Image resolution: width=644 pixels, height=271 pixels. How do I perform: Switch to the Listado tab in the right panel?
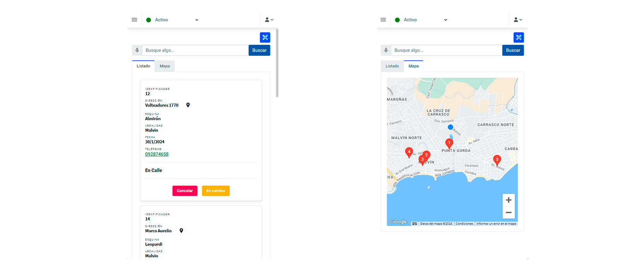[x=392, y=66]
